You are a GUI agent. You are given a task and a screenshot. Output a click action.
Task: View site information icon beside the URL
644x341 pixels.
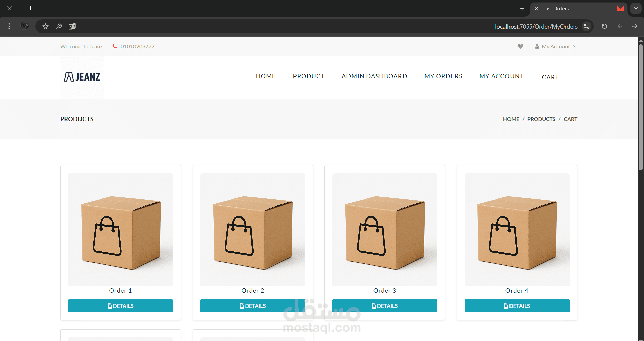coord(587,26)
